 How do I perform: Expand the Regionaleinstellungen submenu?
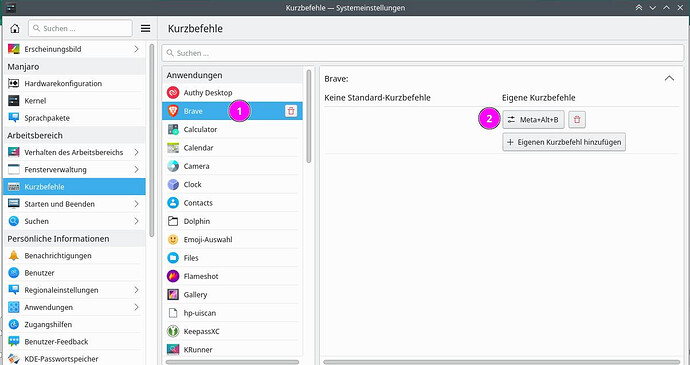coord(136,290)
